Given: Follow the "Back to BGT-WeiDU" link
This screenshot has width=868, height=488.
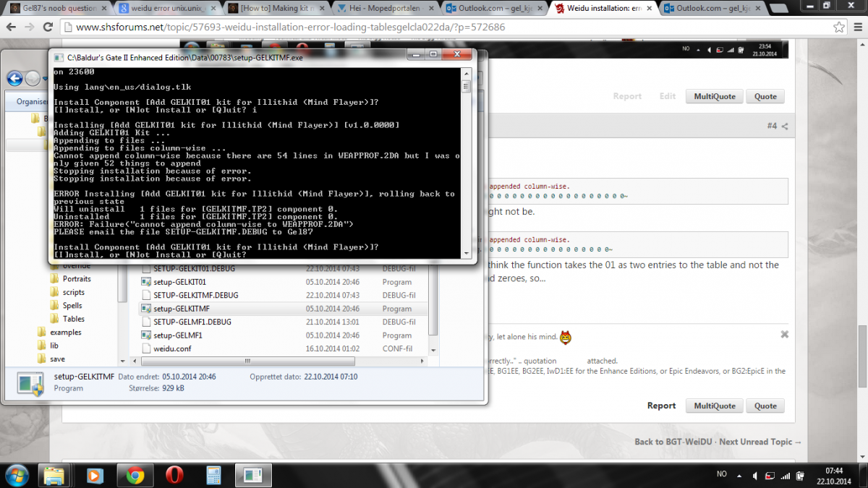Looking at the screenshot, I should click(x=674, y=442).
